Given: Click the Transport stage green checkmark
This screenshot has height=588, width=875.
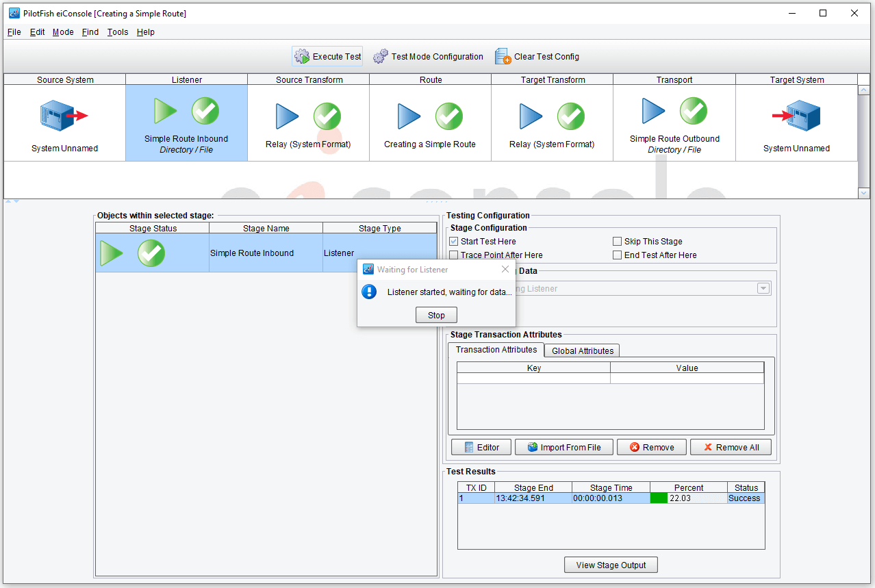Looking at the screenshot, I should point(694,110).
